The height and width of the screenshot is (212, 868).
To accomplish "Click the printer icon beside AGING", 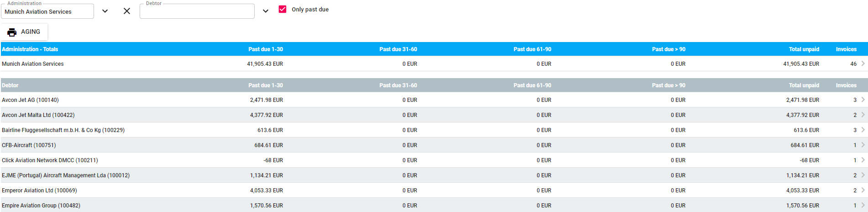I will [x=12, y=32].
